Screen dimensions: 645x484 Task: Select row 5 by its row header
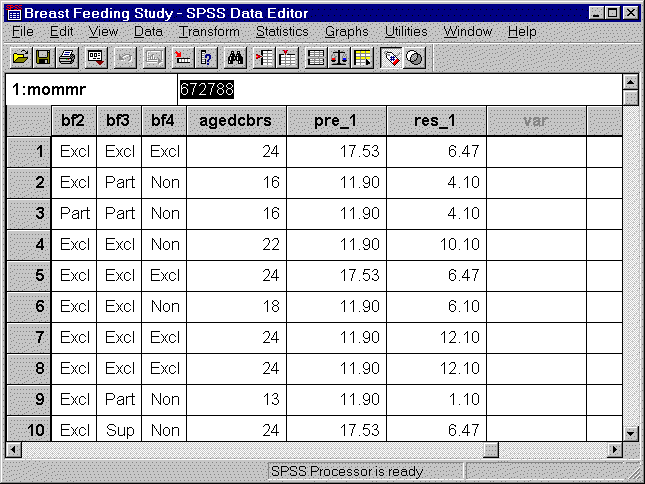coord(28,275)
